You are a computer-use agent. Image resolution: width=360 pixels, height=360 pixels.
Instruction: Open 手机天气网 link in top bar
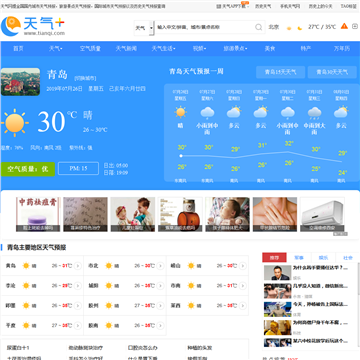(x=290, y=6)
